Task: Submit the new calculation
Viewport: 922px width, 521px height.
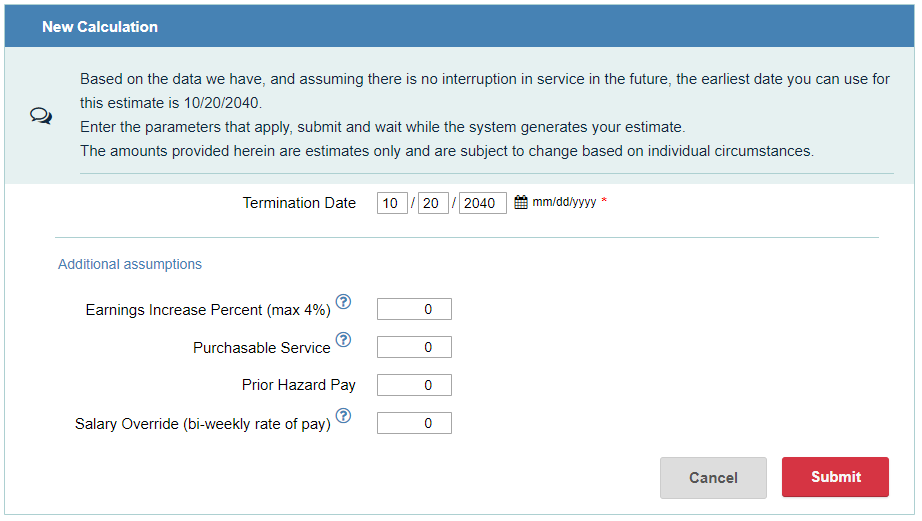Action: 835,477
